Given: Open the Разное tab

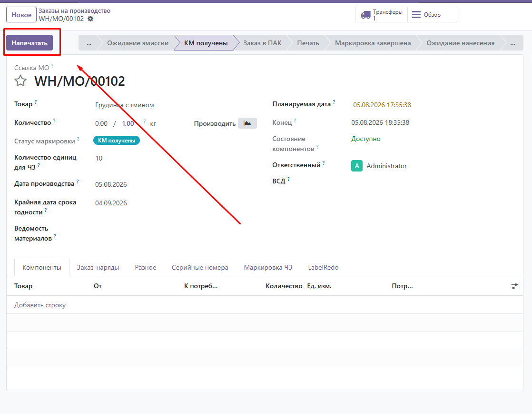Looking at the screenshot, I should pos(146,267).
